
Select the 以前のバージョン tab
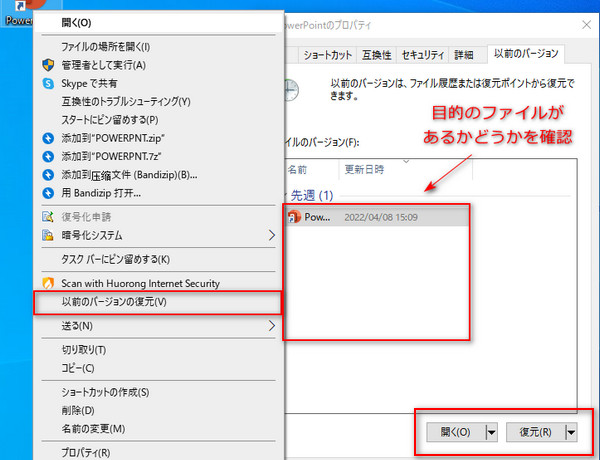526,54
